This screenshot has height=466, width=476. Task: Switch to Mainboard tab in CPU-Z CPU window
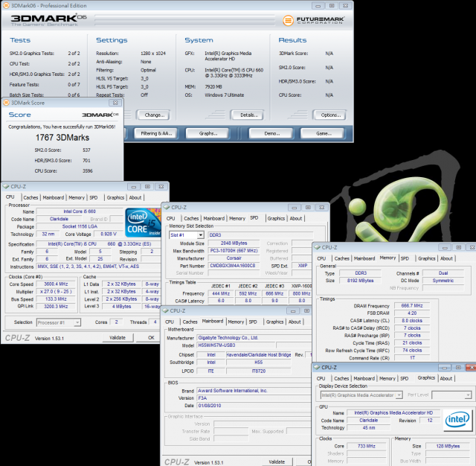pyautogui.click(x=54, y=197)
